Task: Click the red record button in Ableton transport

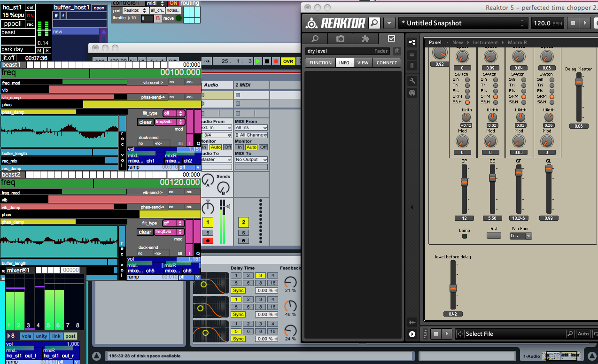Action: pos(276,62)
